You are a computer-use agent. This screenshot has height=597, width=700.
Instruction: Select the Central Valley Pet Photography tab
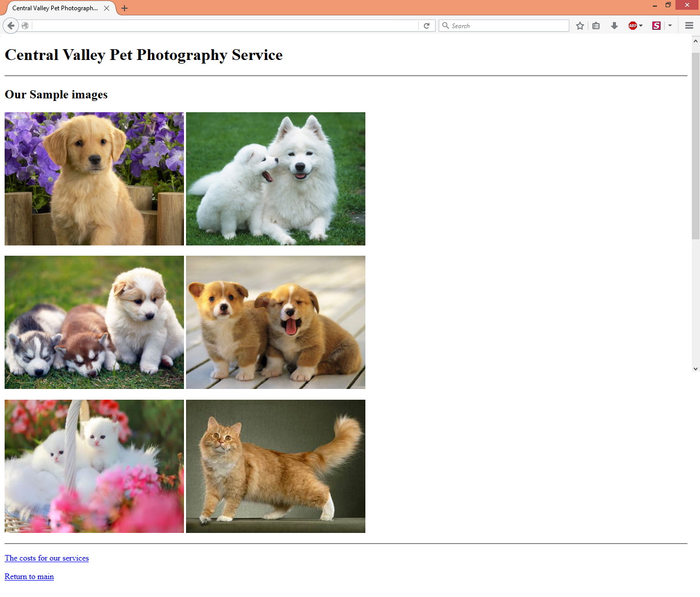pos(55,8)
